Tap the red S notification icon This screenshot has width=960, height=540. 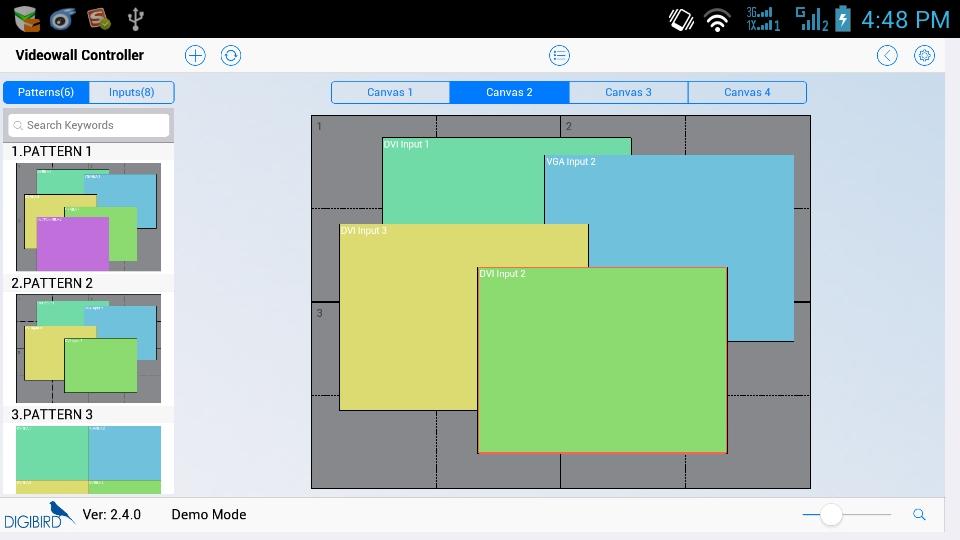(x=99, y=19)
